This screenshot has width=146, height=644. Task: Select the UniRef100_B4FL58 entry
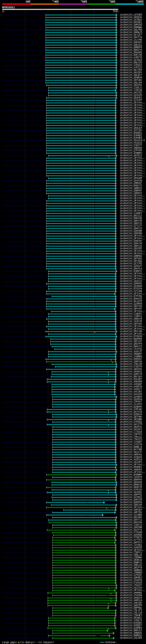pos(131,55)
